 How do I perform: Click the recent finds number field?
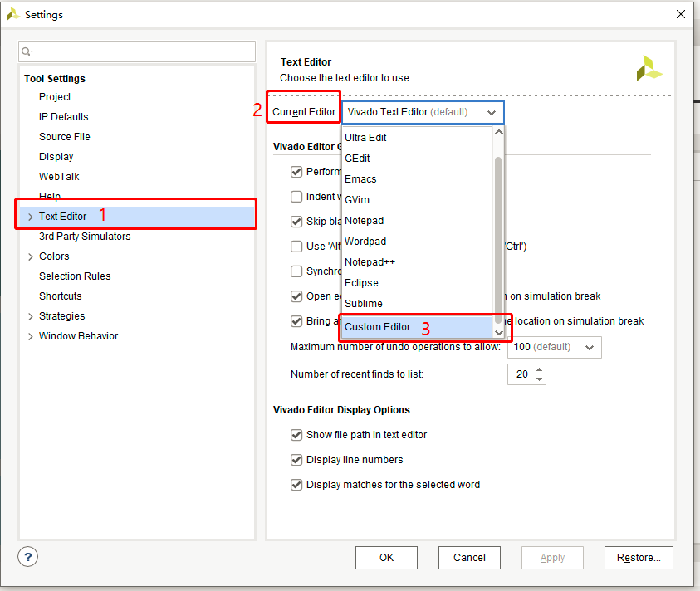tap(521, 374)
